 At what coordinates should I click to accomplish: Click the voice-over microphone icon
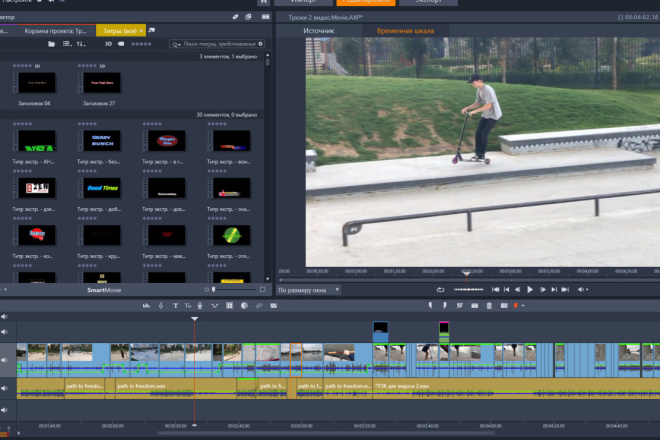click(x=200, y=306)
